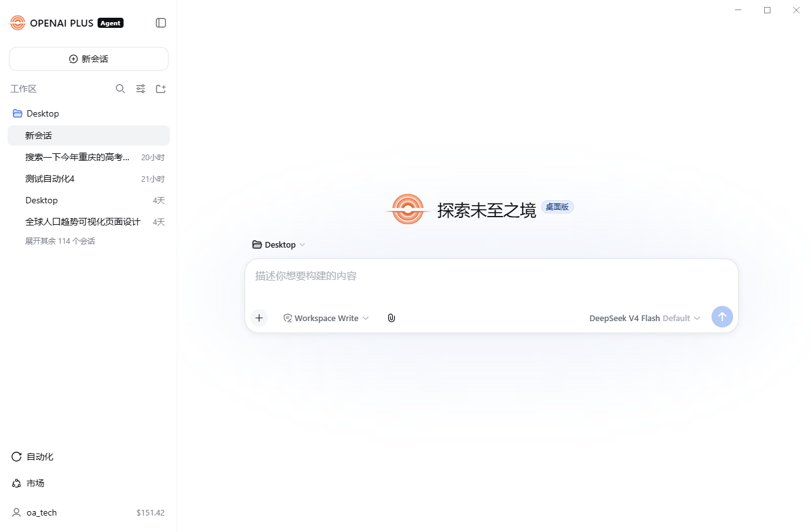811x532 pixels.
Task: Open the DeepSeek V4 Flash model dropdown
Action: click(x=645, y=318)
